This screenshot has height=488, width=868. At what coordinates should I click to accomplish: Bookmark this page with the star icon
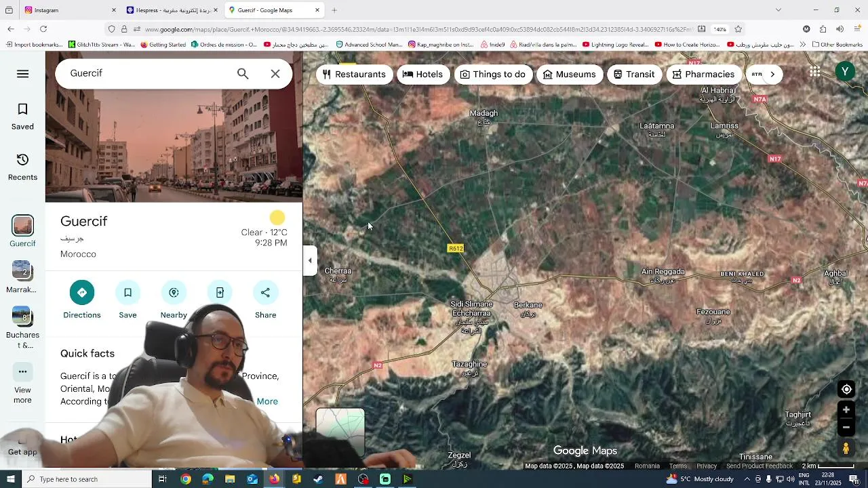(738, 29)
